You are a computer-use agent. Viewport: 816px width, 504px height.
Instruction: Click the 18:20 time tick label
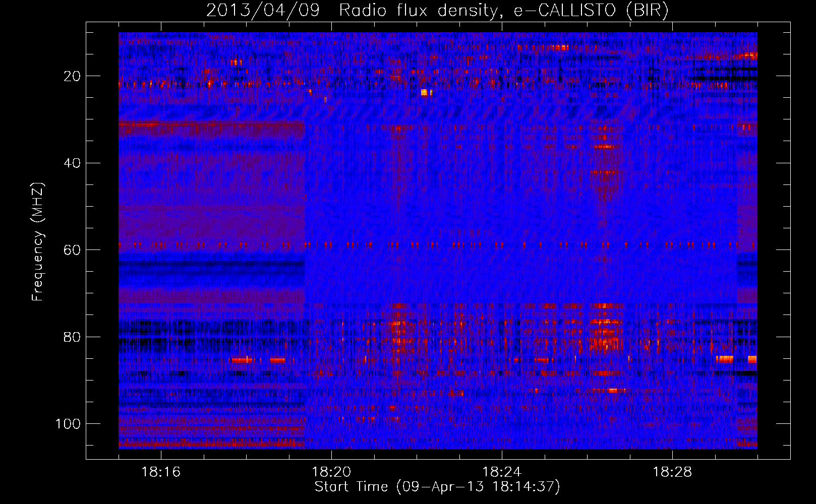click(x=331, y=472)
